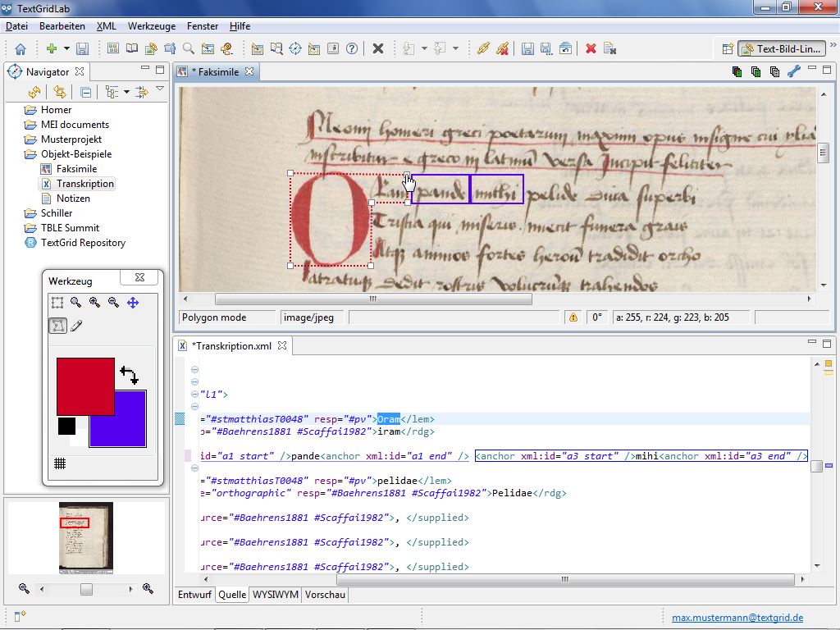This screenshot has width=840, height=630.
Task: Choose the pencil tool in Werkzeug panel
Action: (x=76, y=326)
